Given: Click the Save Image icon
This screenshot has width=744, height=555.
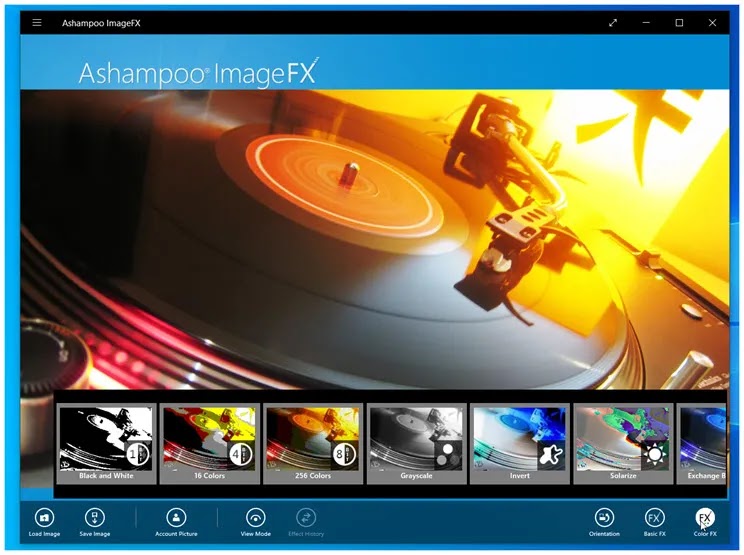Looking at the screenshot, I should 94,518.
